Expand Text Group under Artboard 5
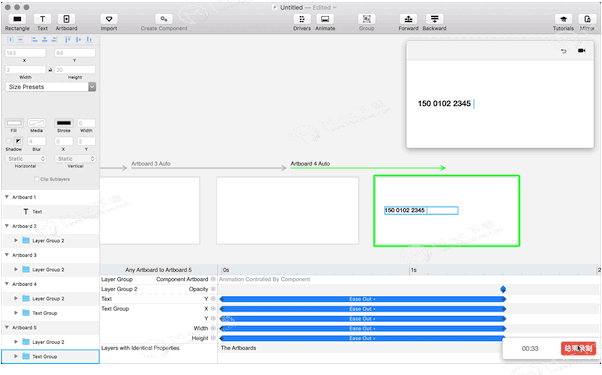602x375 pixels. click(16, 356)
